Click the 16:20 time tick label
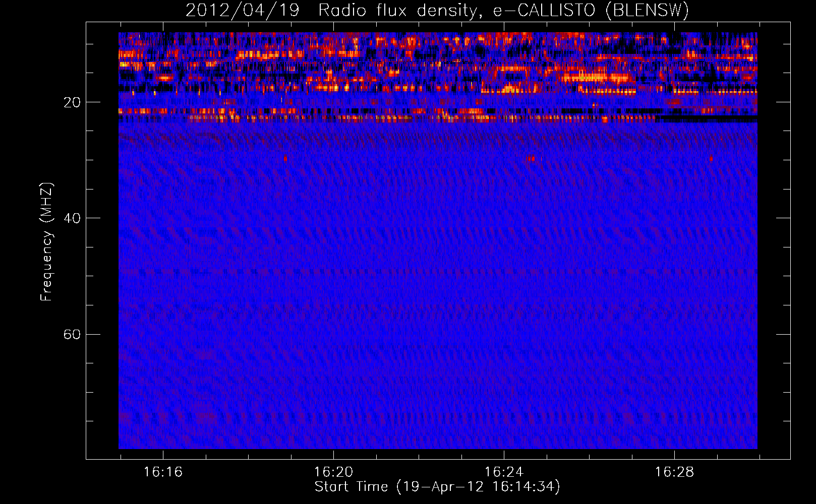 [333, 472]
